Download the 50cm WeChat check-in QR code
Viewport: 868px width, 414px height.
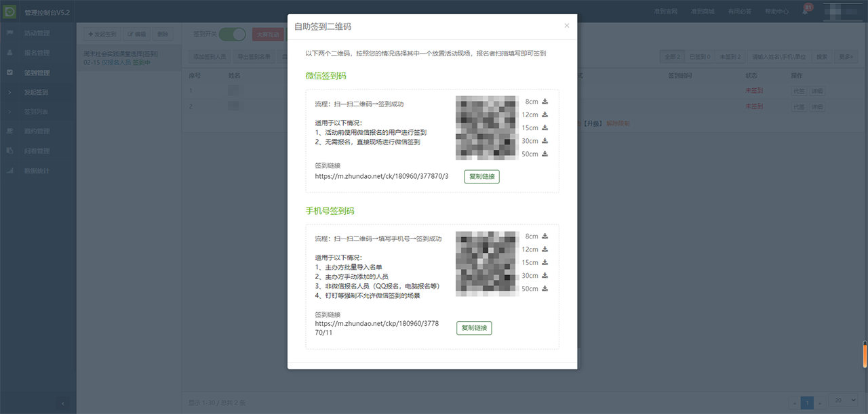pos(545,154)
